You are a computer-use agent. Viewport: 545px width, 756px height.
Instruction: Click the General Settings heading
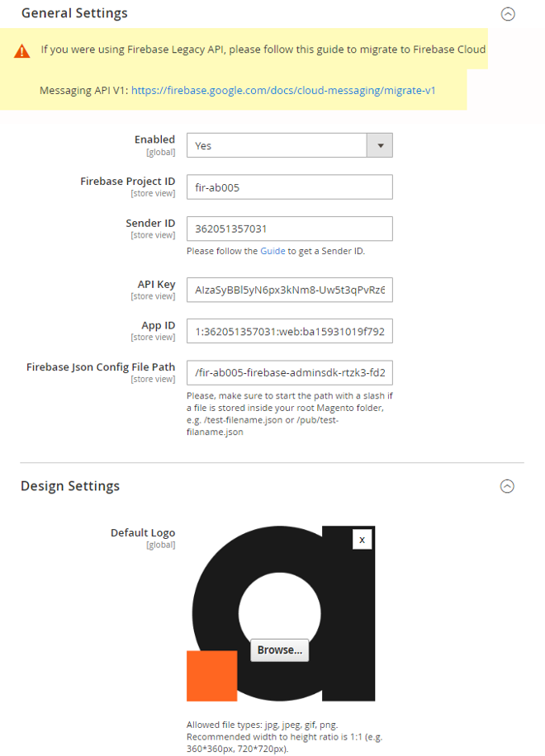[x=75, y=13]
